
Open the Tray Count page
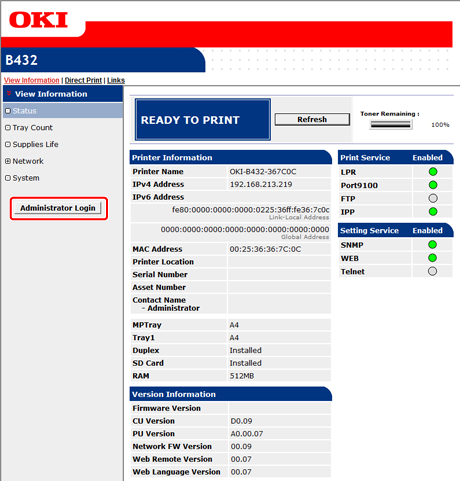point(29,128)
